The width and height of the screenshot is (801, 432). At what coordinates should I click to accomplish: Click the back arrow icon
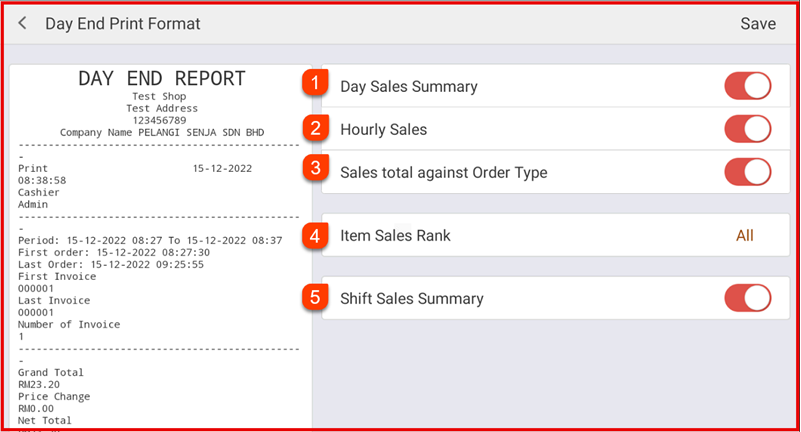click(23, 23)
